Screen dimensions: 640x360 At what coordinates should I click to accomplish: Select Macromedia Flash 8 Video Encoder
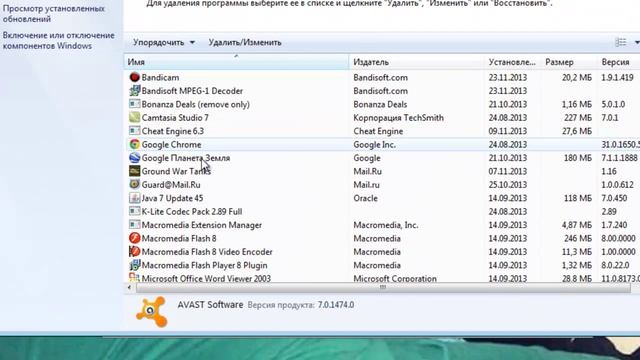[207, 251]
